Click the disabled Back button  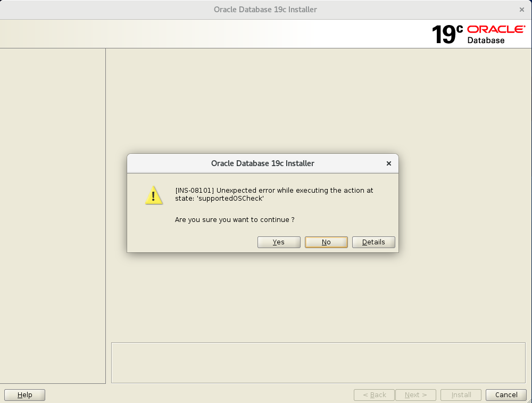coord(374,395)
